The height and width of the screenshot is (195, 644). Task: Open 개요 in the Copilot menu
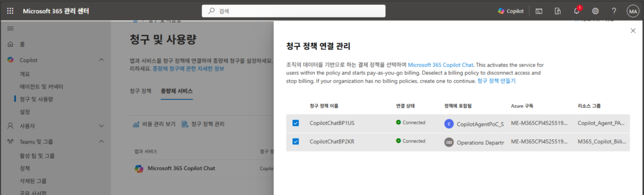pyautogui.click(x=25, y=74)
